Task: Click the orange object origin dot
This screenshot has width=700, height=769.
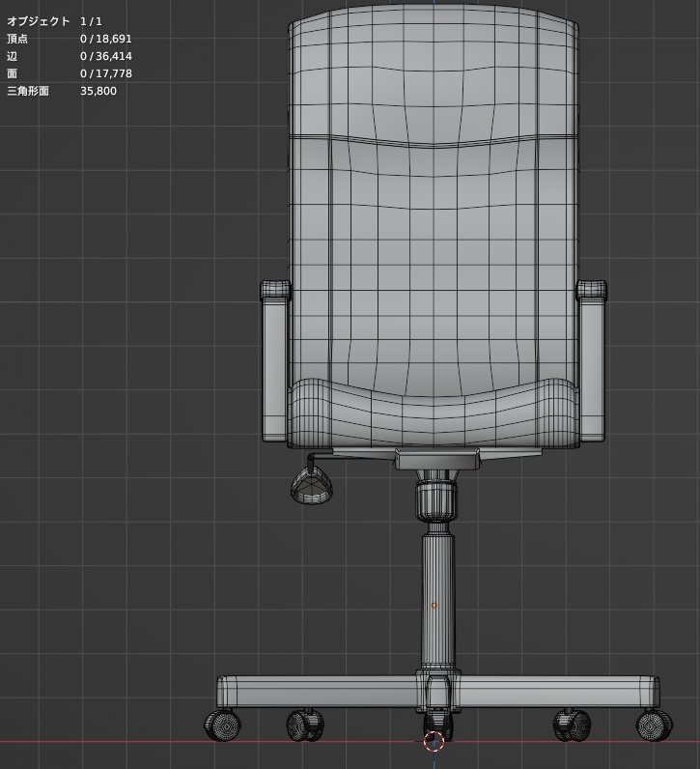Action: coord(434,606)
